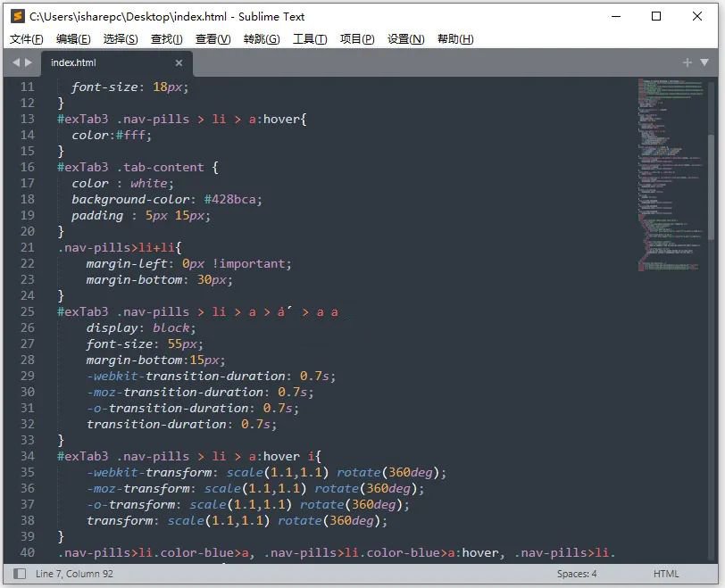Click line number 34 in gutter
725x588 pixels.
(28, 456)
